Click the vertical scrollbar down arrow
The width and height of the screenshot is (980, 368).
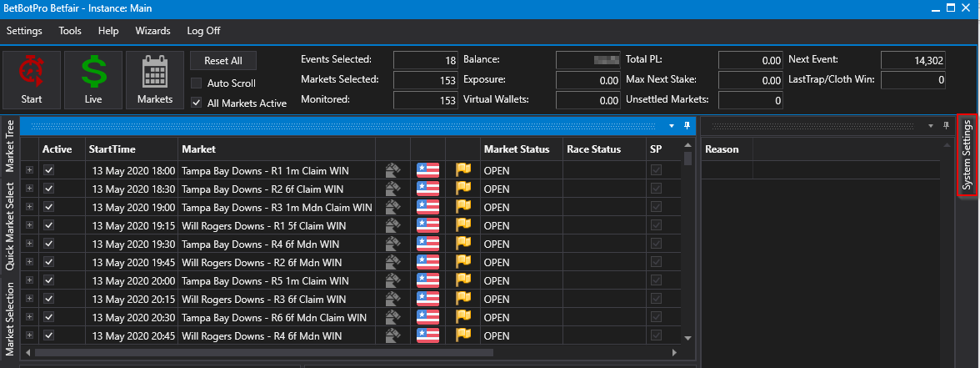(x=688, y=338)
